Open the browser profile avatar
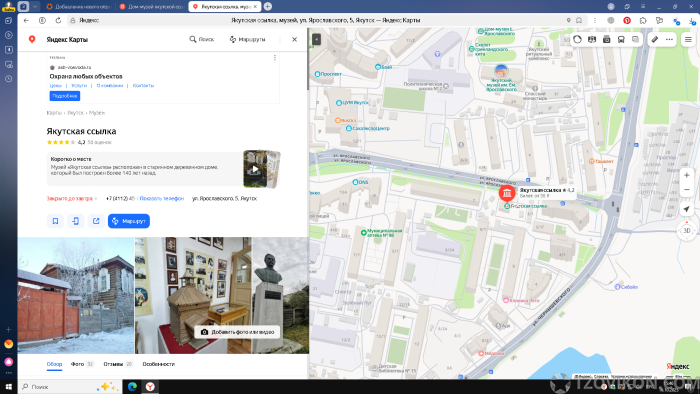Viewport: 700px width, 394px height. (x=611, y=6)
